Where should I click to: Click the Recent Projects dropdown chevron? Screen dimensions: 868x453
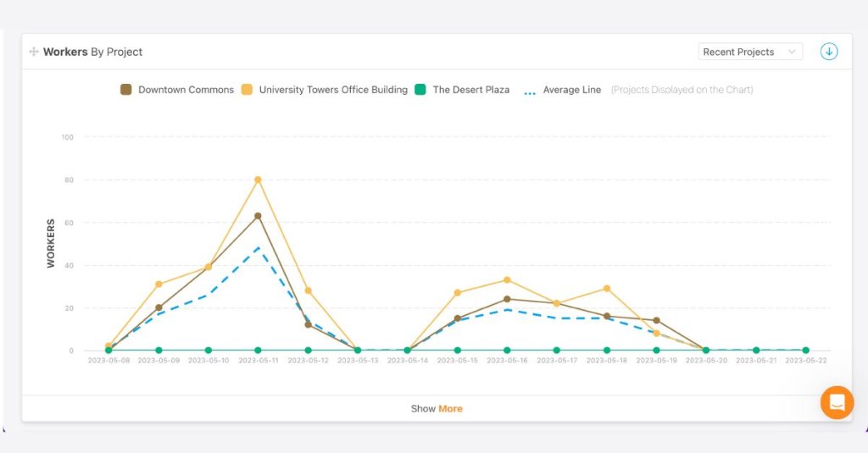(x=793, y=52)
